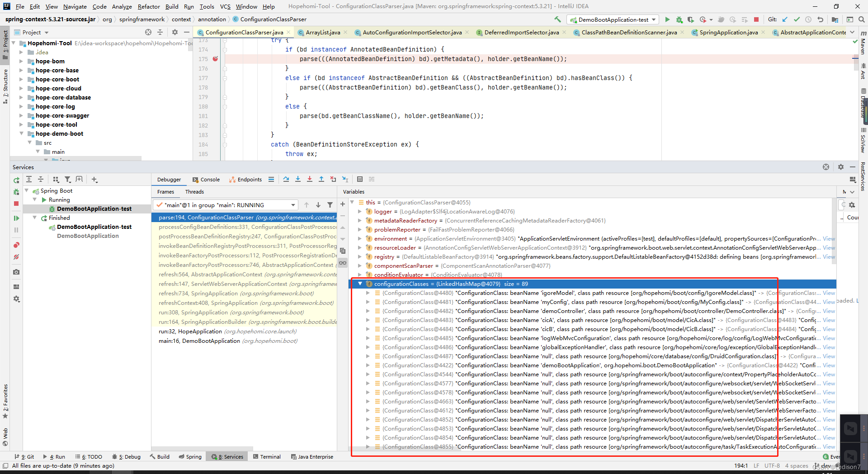
Task: Collapse the configurationClasses variable node
Action: pyautogui.click(x=360, y=284)
